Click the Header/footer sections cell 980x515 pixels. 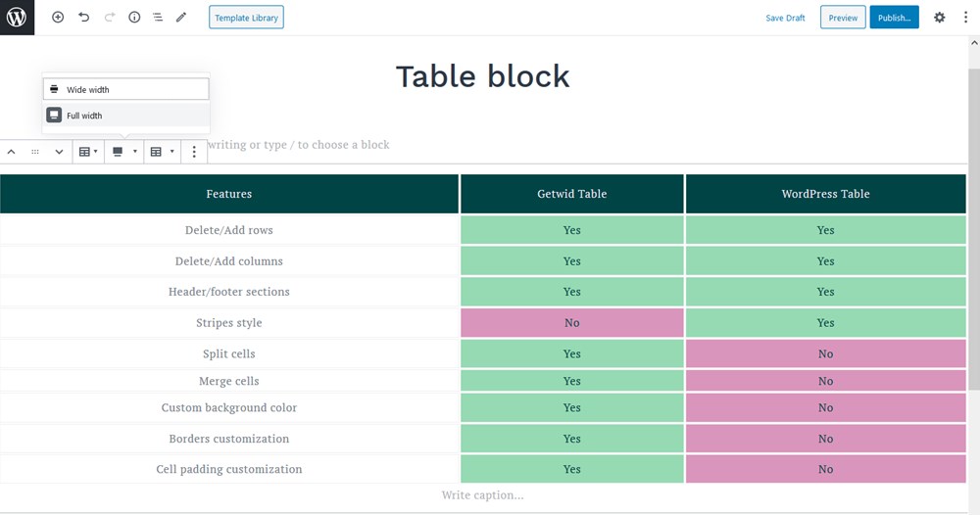click(228, 292)
